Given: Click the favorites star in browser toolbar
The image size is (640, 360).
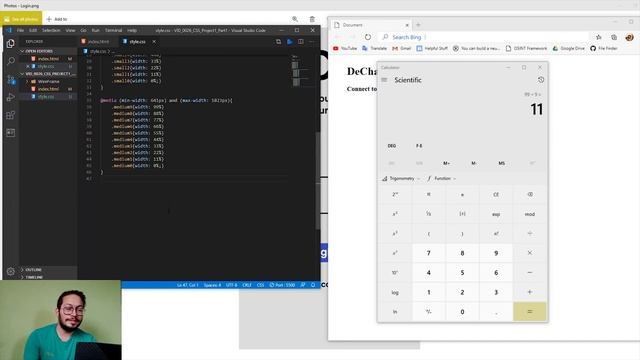Looking at the screenshot, I should [x=599, y=37].
